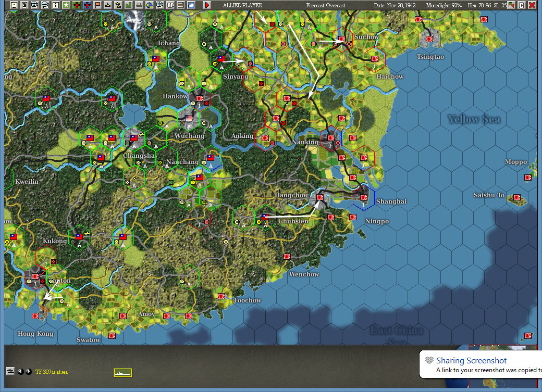This screenshot has height=392, width=542.
Task: Click the striped ledger icon before cloud
Action: coord(181,5)
